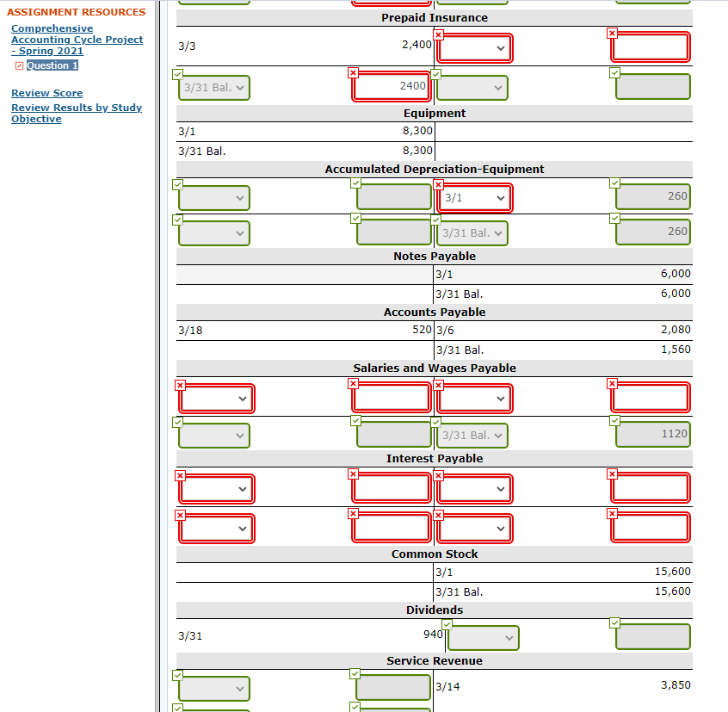Image resolution: width=728 pixels, height=712 pixels.
Task: Open Interest Payable second row credit date dropdown
Action: (474, 529)
